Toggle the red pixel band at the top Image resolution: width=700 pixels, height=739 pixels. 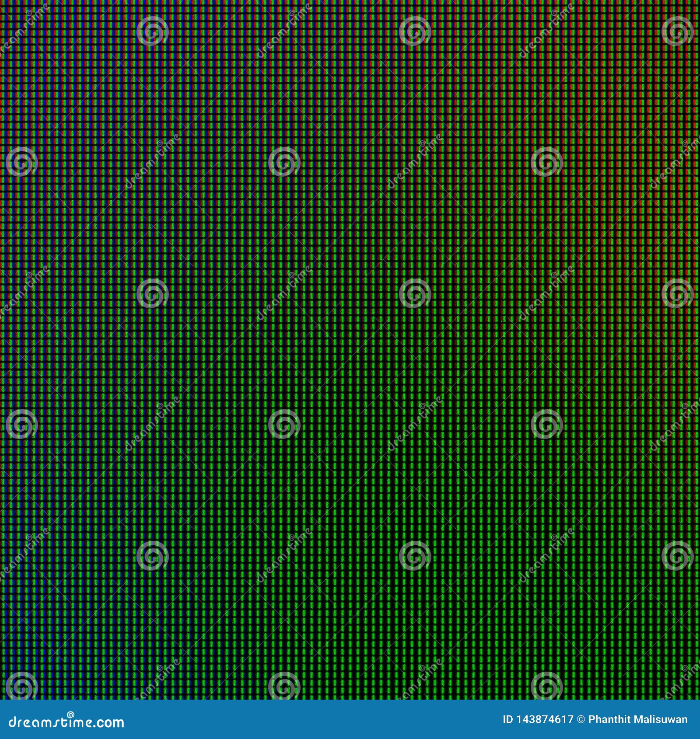click(x=525, y=26)
